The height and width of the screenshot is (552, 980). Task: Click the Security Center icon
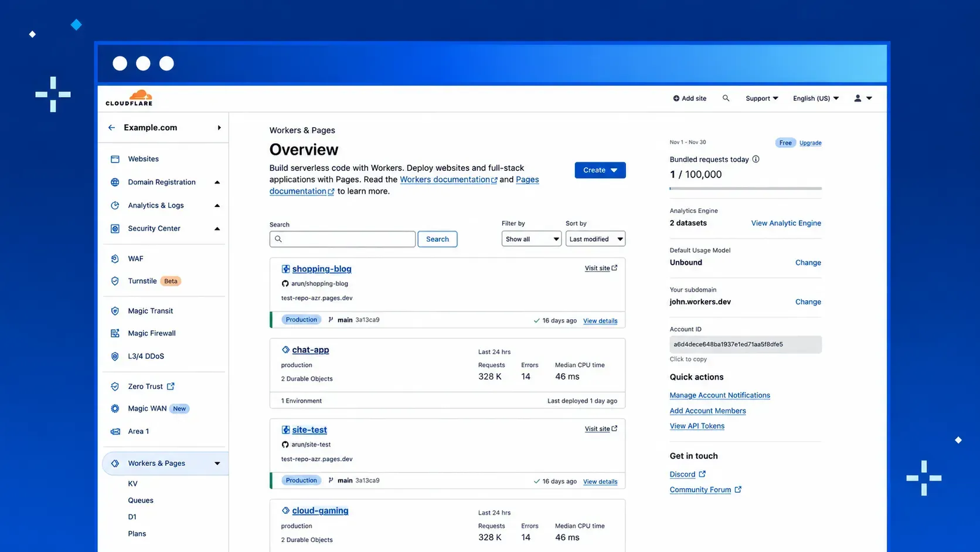(115, 228)
